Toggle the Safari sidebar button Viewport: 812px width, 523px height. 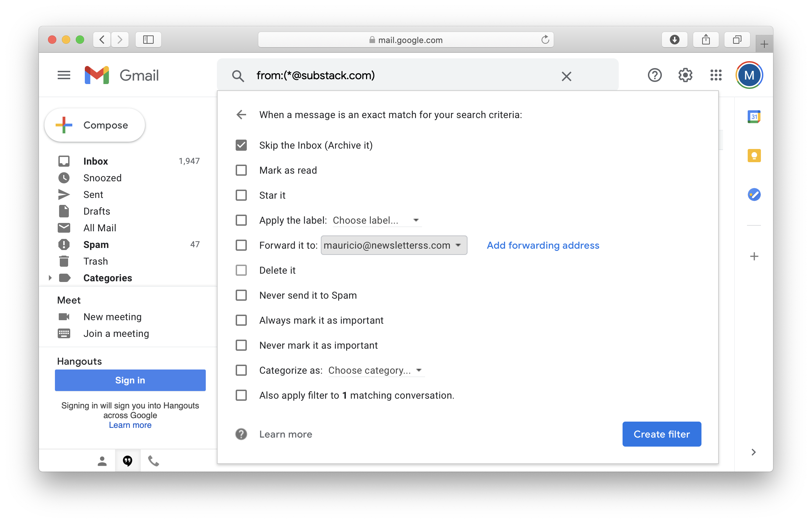tap(148, 40)
